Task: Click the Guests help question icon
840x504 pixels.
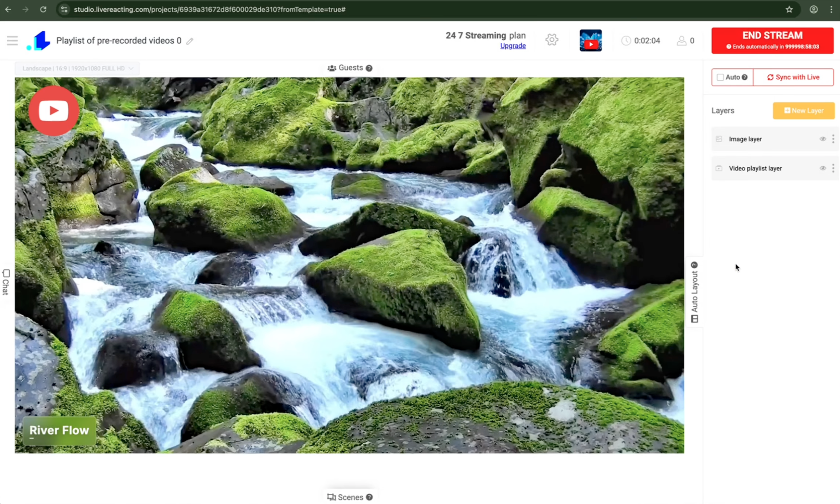Action: [x=369, y=68]
